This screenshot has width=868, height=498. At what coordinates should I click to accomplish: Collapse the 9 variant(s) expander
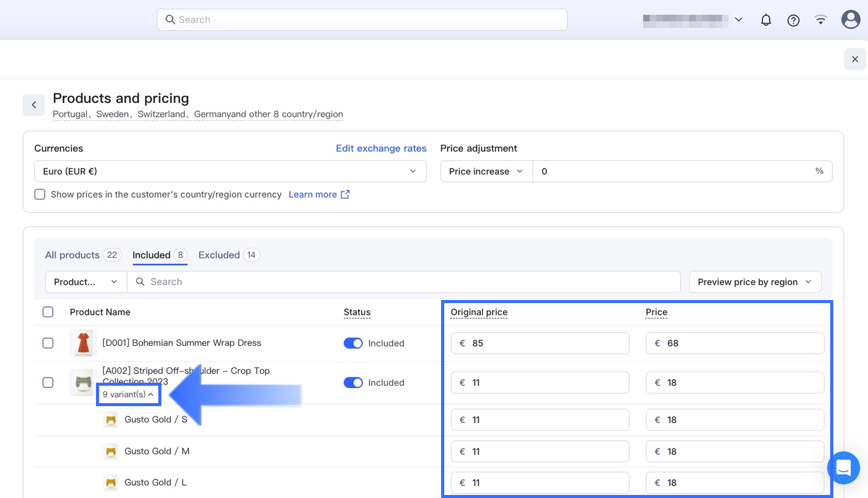128,394
